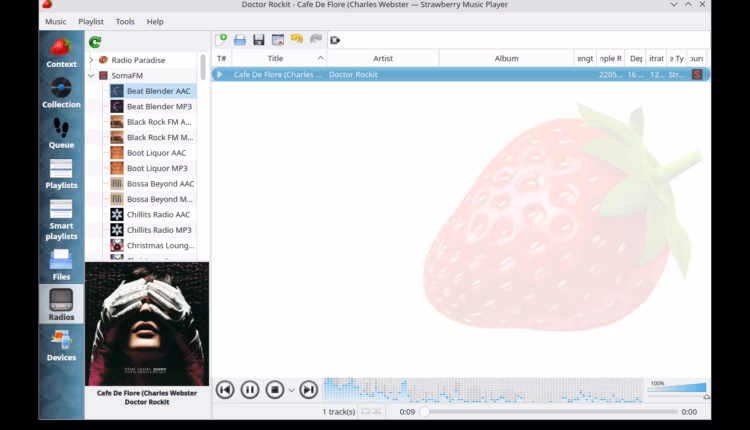This screenshot has width=750, height=430.
Task: Open the Tools menu
Action: pos(125,21)
